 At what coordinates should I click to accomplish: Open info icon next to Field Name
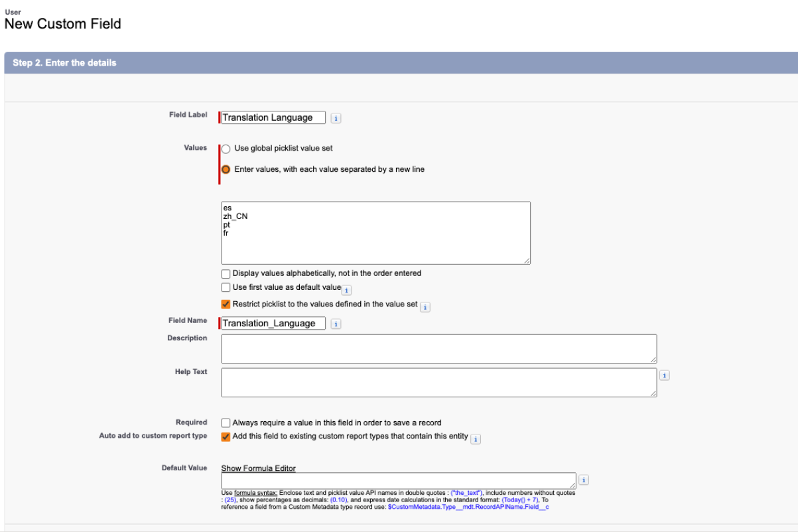point(336,324)
